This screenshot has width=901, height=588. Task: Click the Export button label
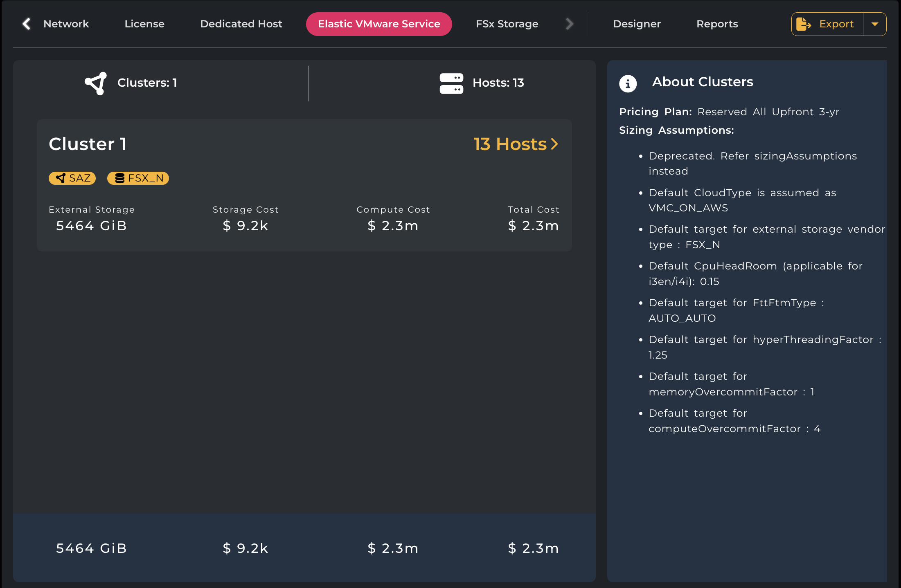click(836, 24)
